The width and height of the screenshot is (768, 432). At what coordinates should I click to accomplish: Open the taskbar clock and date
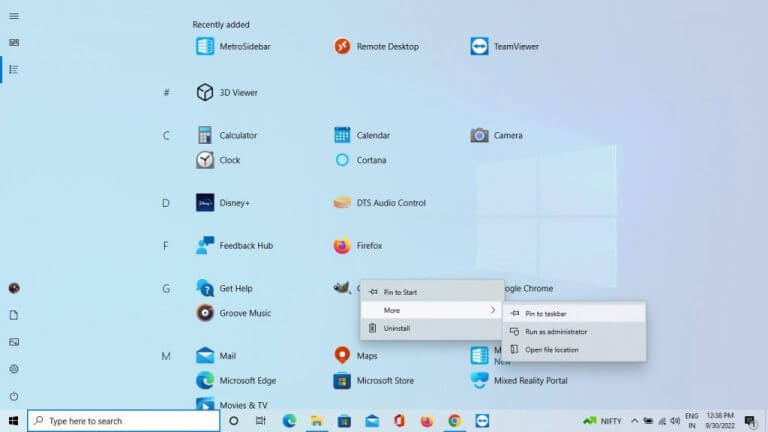tap(720, 421)
